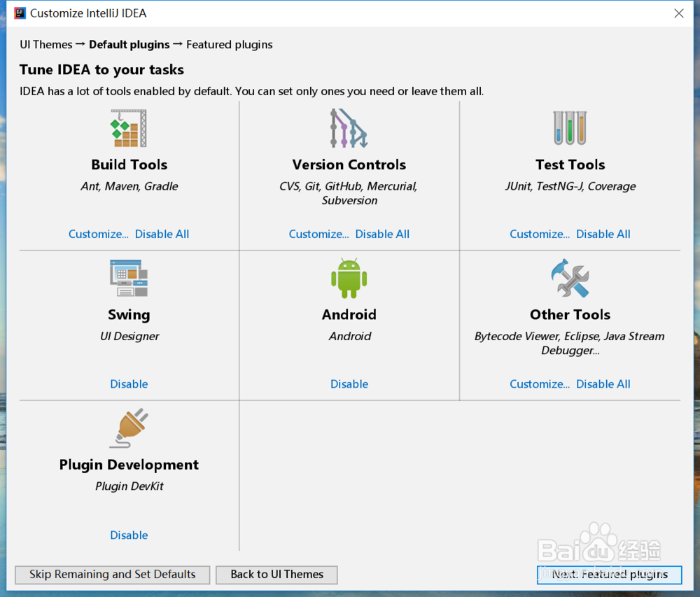Screen dimensions: 700x597
Task: Click the green Android robot icon
Action: pos(349,278)
